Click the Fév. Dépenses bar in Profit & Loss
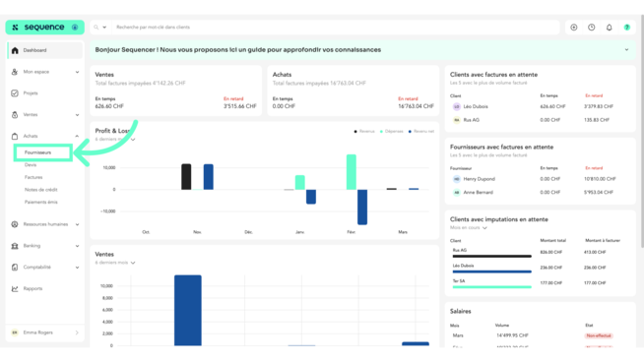Viewport: 644px width, 362px height. pyautogui.click(x=352, y=172)
